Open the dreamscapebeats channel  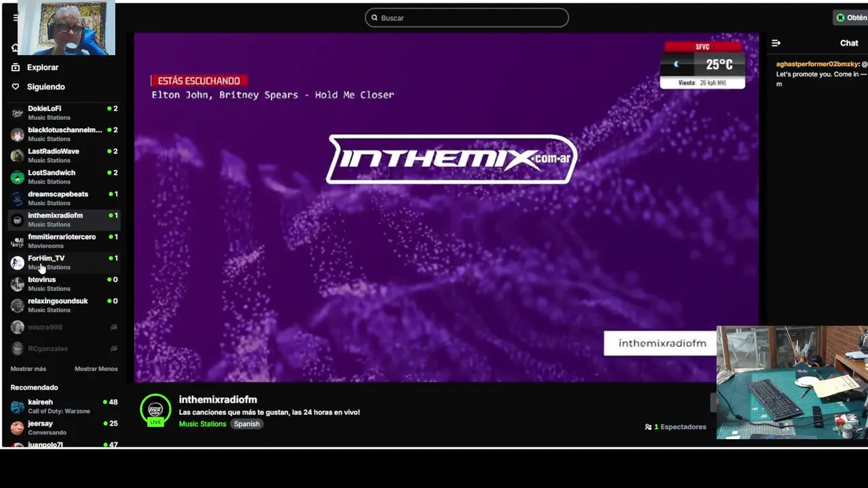(64, 198)
